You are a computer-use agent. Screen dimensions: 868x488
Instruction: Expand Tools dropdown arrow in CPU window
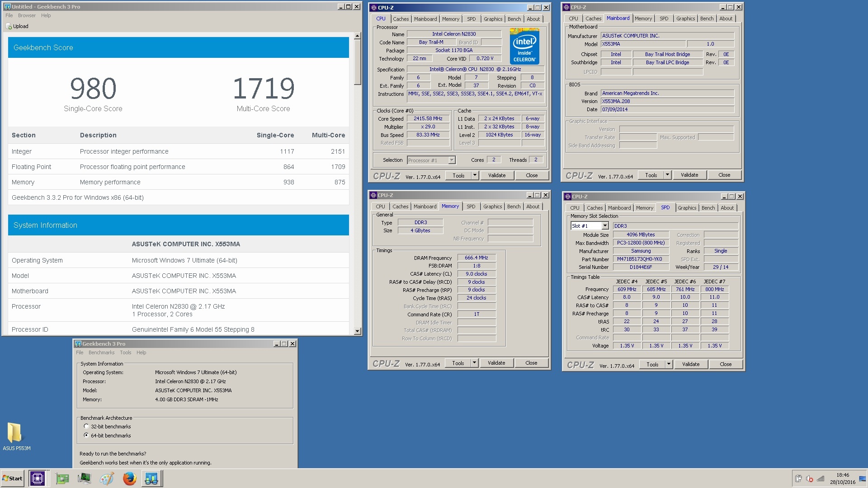pos(475,175)
